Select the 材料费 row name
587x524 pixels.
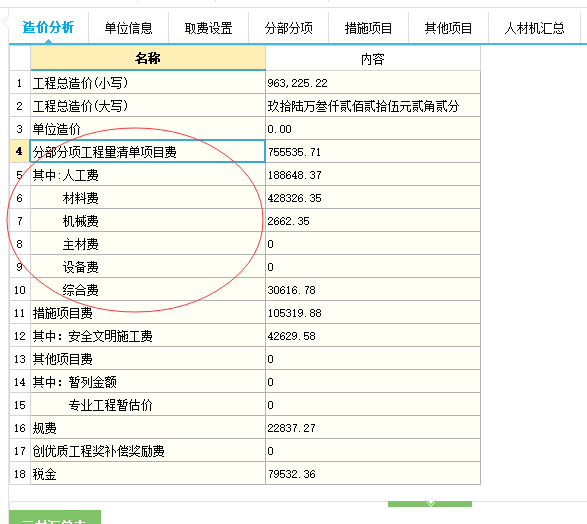(148, 198)
